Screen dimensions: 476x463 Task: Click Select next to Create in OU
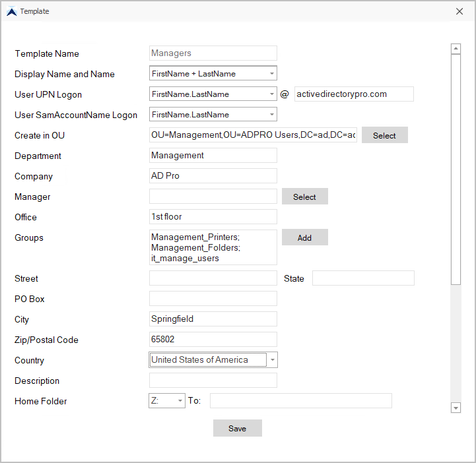pos(385,135)
